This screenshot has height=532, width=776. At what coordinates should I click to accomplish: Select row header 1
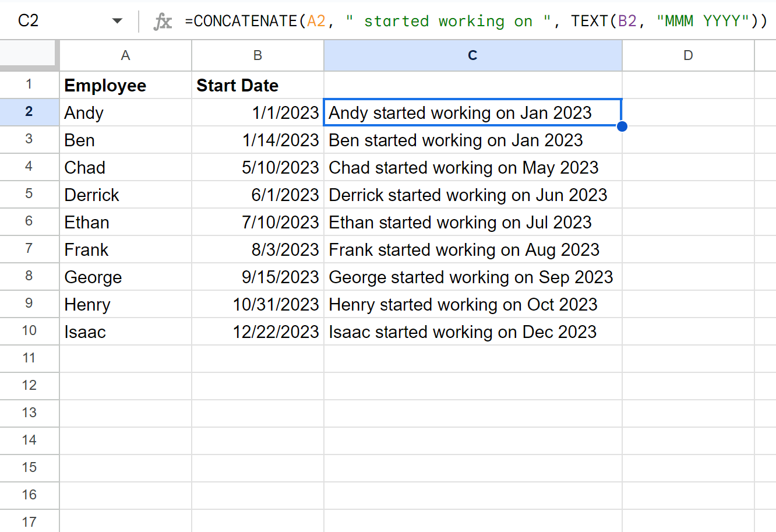[x=29, y=85]
